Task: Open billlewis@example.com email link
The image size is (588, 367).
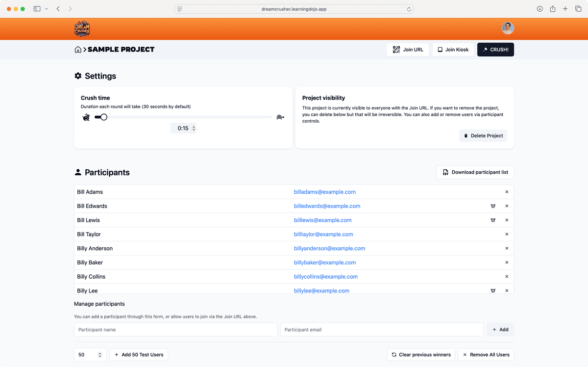Action: click(x=323, y=220)
